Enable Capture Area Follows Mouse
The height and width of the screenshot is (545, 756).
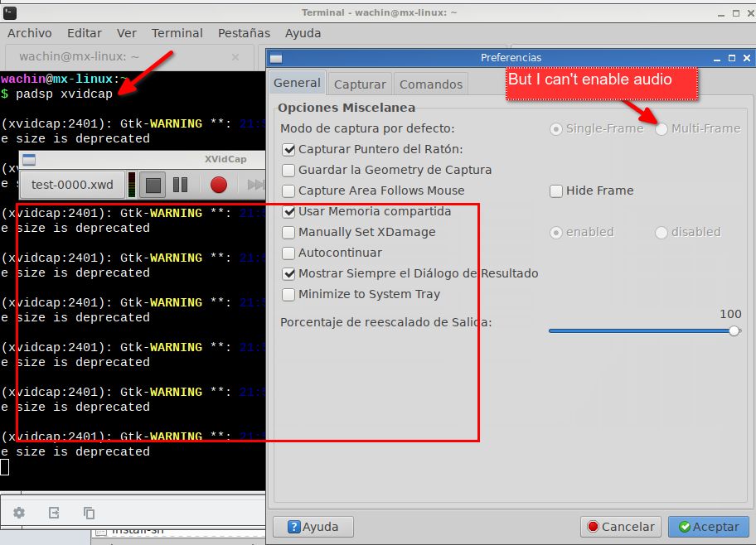tap(288, 191)
